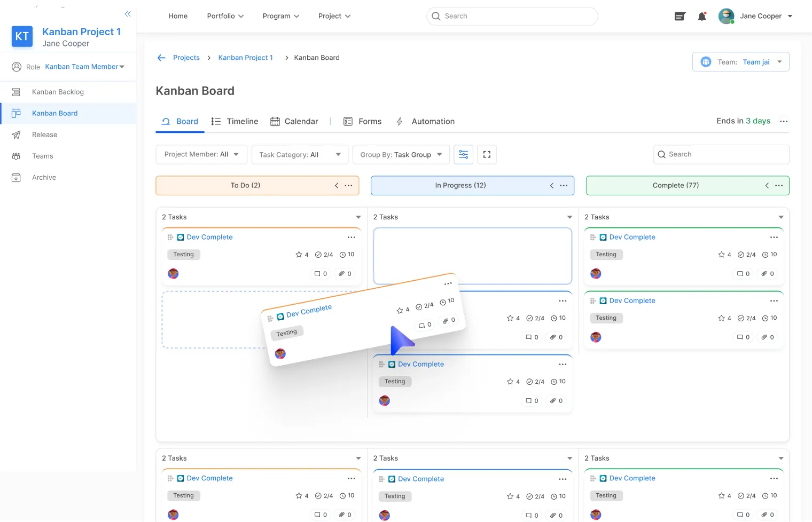812x522 pixels.
Task: Click the board search field
Action: click(x=721, y=155)
